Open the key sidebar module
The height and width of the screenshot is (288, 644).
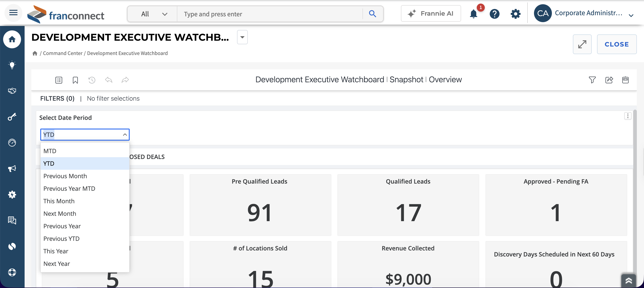click(12, 117)
